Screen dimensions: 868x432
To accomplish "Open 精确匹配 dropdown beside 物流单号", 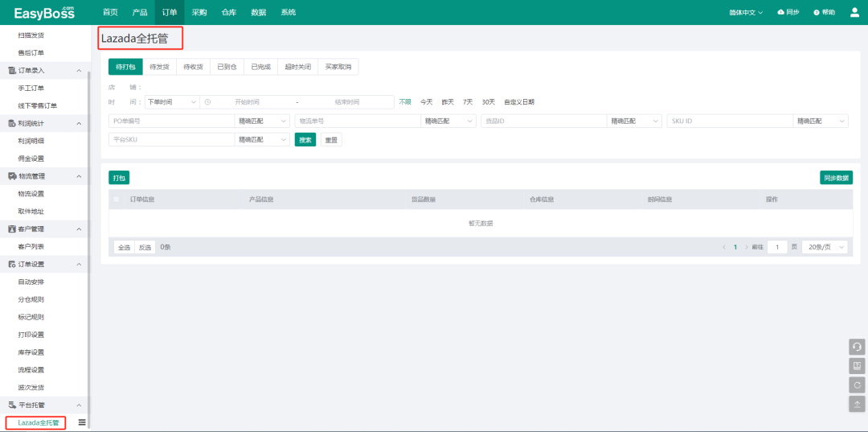I will [448, 121].
